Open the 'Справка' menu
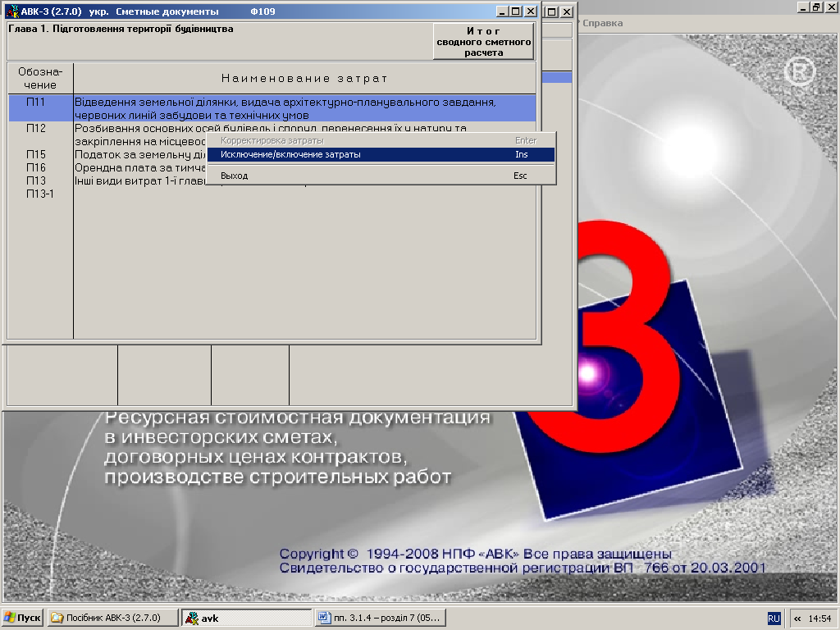 coord(602,23)
